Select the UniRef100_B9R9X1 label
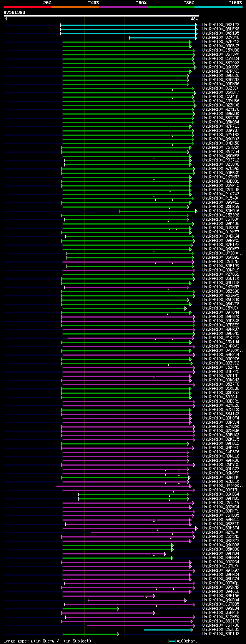The image size is (246, 644). tap(221, 240)
